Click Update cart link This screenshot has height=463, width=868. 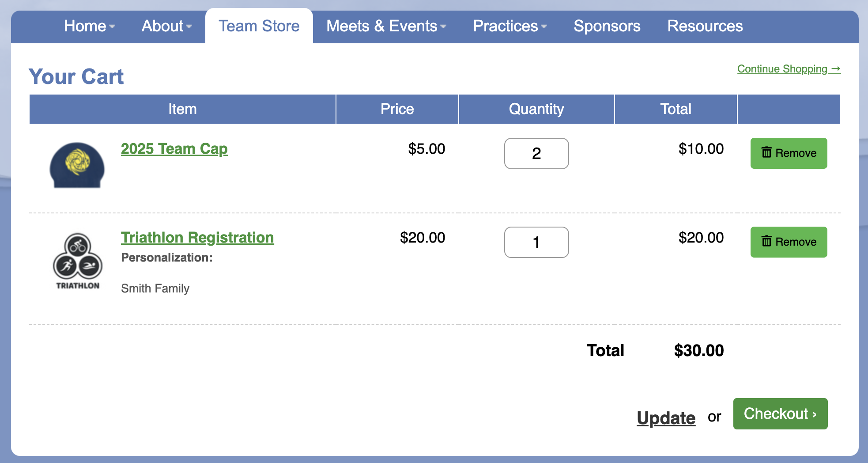(666, 418)
